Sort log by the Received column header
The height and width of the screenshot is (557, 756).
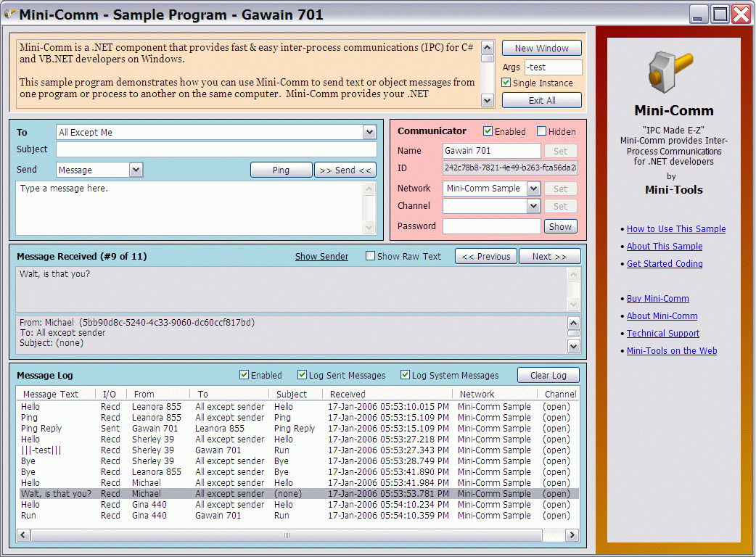click(387, 394)
